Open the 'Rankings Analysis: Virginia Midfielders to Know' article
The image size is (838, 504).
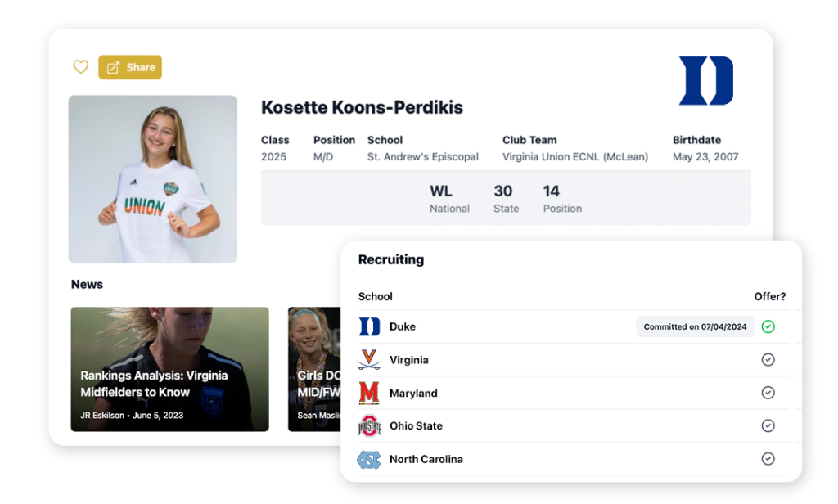(170, 369)
